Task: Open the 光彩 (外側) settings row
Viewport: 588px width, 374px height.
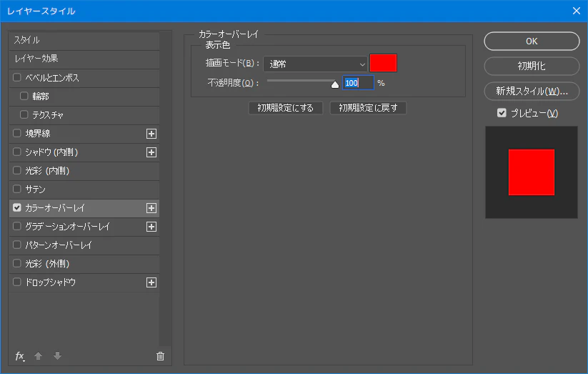Action: (84, 264)
